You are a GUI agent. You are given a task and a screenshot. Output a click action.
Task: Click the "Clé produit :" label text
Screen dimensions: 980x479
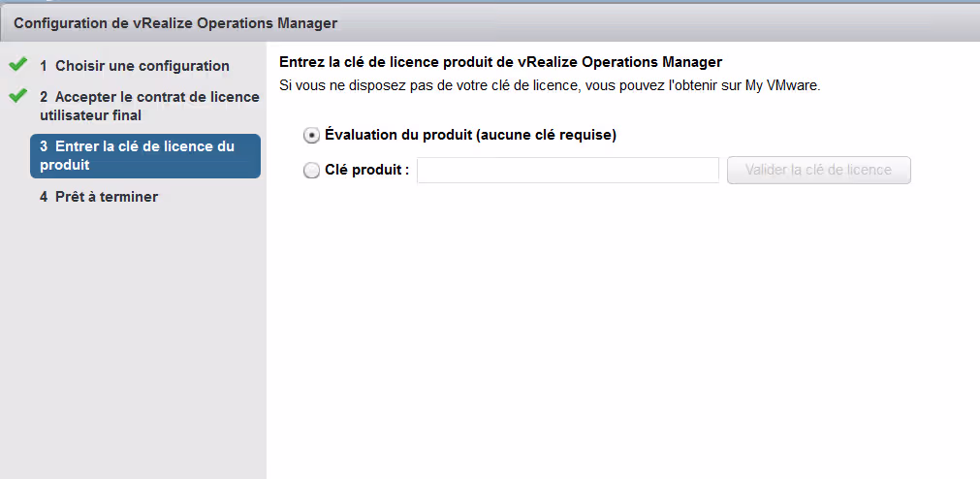(366, 170)
